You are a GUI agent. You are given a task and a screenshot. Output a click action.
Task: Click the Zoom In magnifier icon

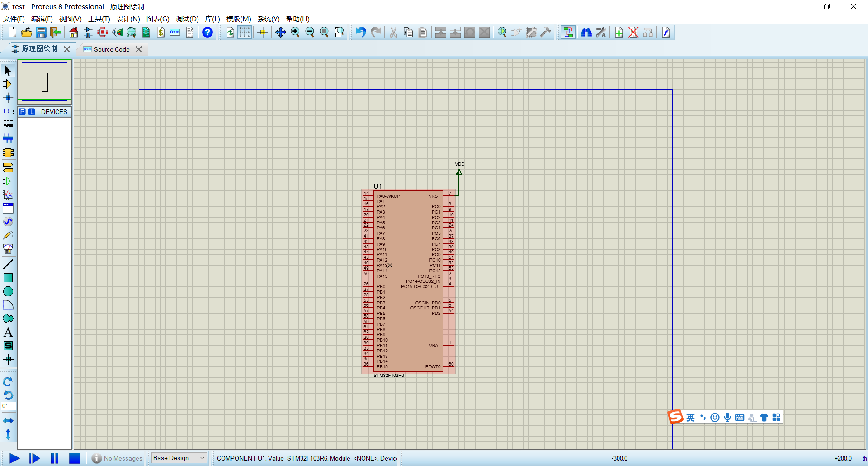pos(295,32)
